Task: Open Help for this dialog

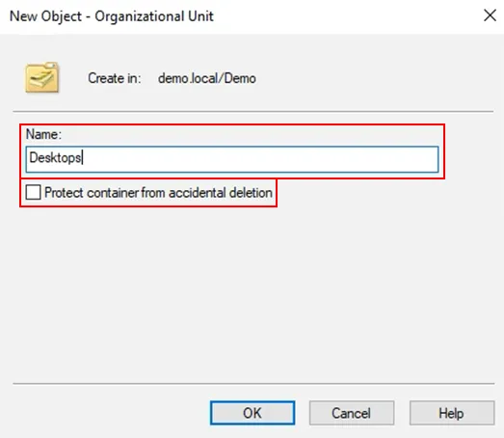Action: pyautogui.click(x=452, y=413)
